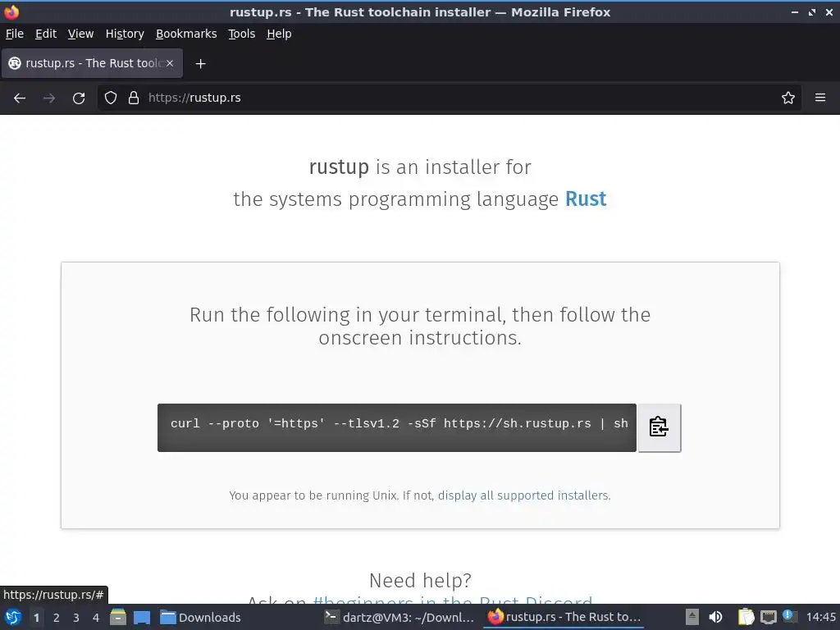Open the clipboard manager tray icon
840x630 pixels.
746,617
